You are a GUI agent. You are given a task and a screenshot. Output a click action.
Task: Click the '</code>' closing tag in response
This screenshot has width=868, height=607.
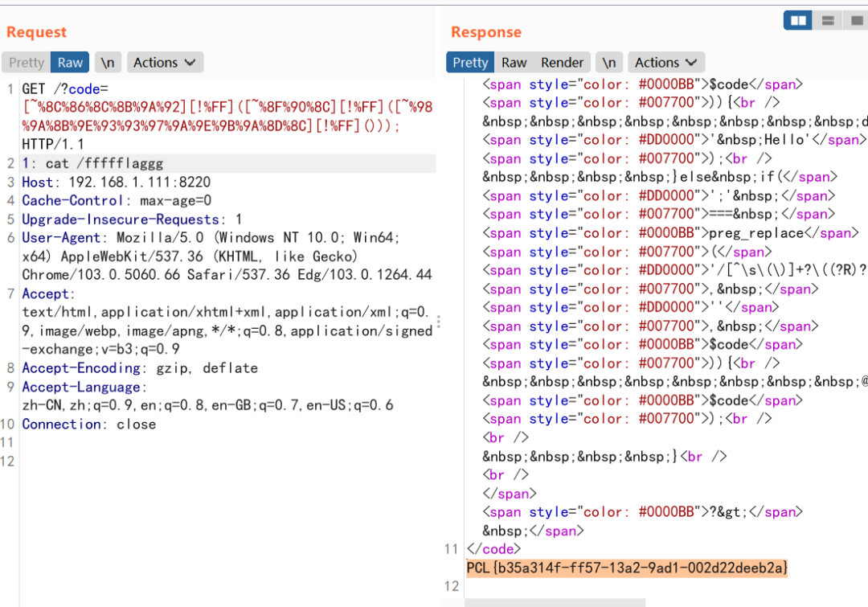coord(493,549)
